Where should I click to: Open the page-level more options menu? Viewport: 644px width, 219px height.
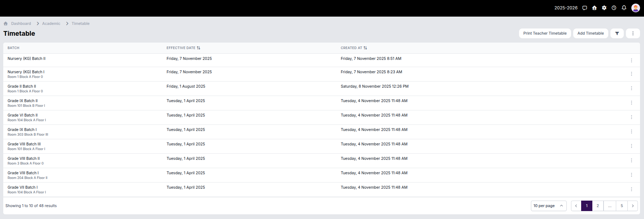click(633, 33)
